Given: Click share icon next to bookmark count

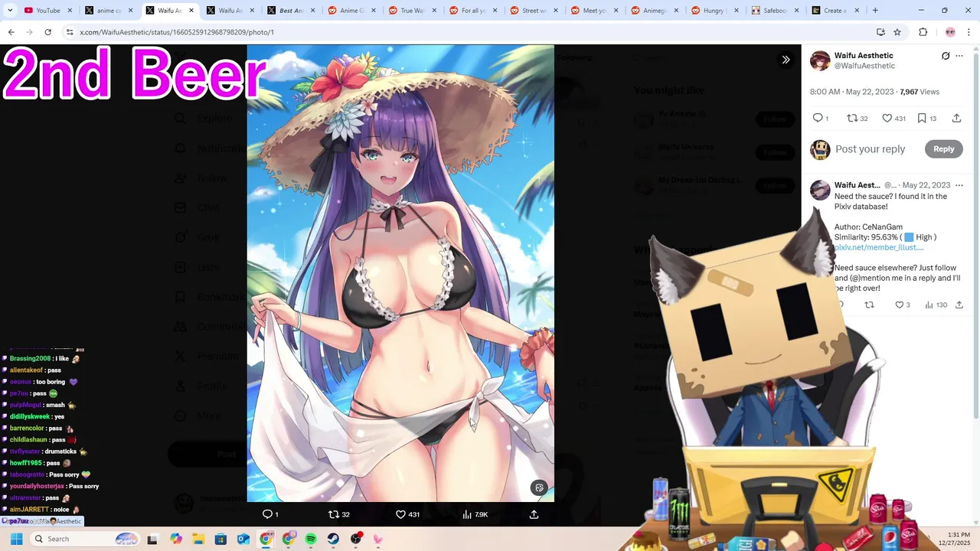Looking at the screenshot, I should [x=956, y=118].
